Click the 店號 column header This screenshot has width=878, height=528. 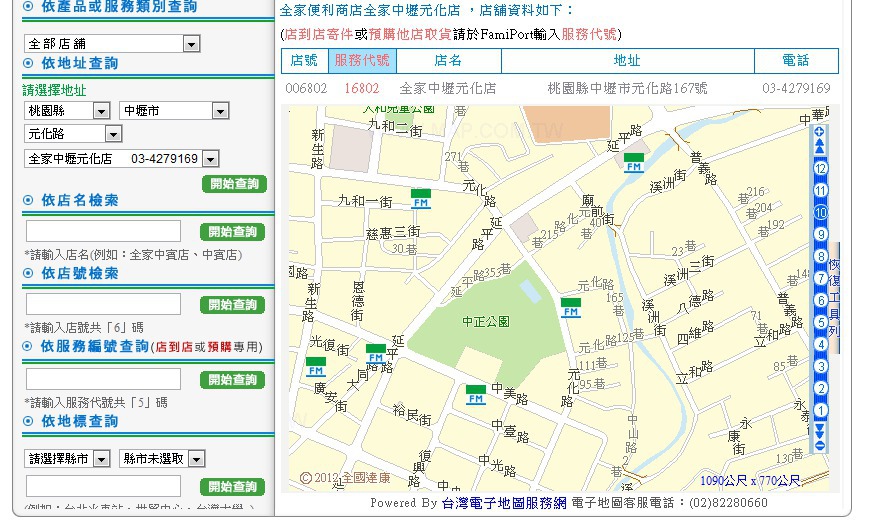coord(305,60)
